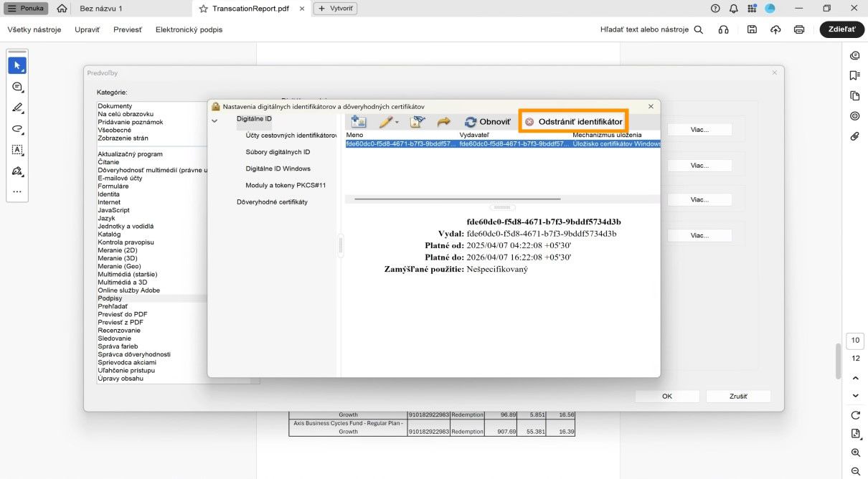Expand the pen tool options arrow
The width and height of the screenshot is (868, 479).
[x=396, y=121]
